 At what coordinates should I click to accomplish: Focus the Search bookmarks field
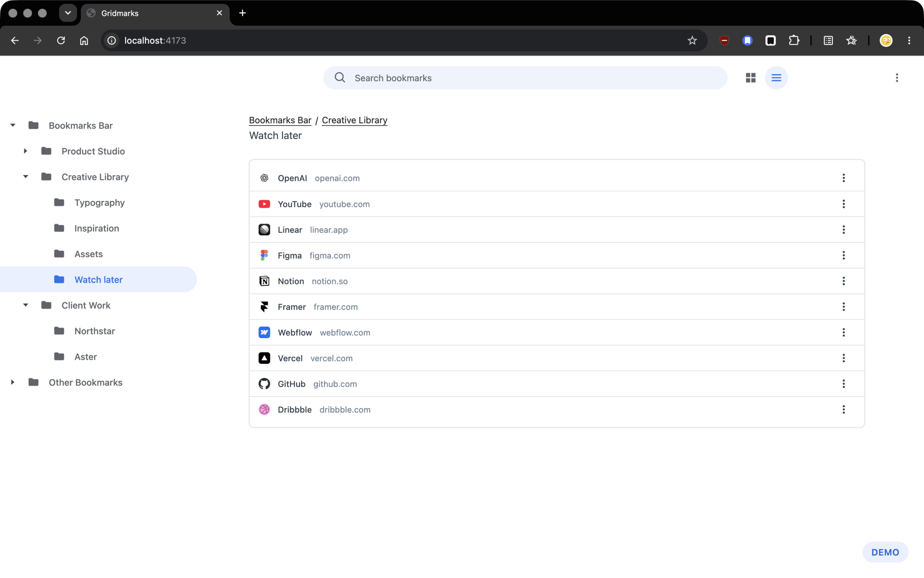525,78
